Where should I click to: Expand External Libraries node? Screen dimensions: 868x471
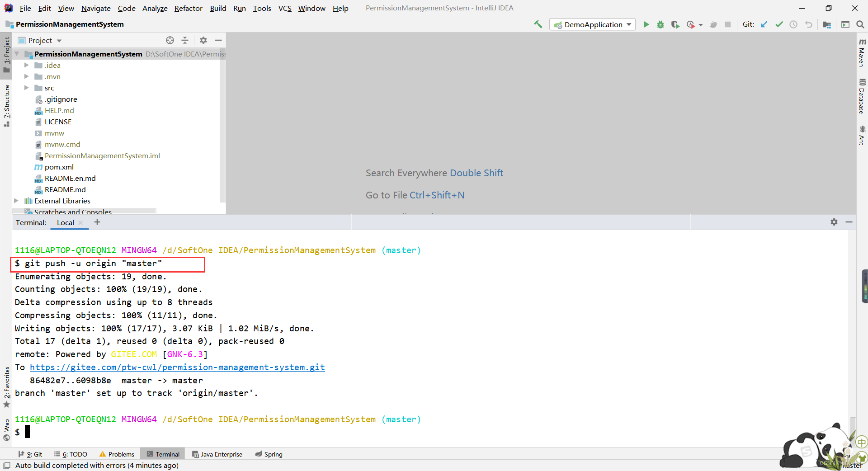(x=16, y=201)
